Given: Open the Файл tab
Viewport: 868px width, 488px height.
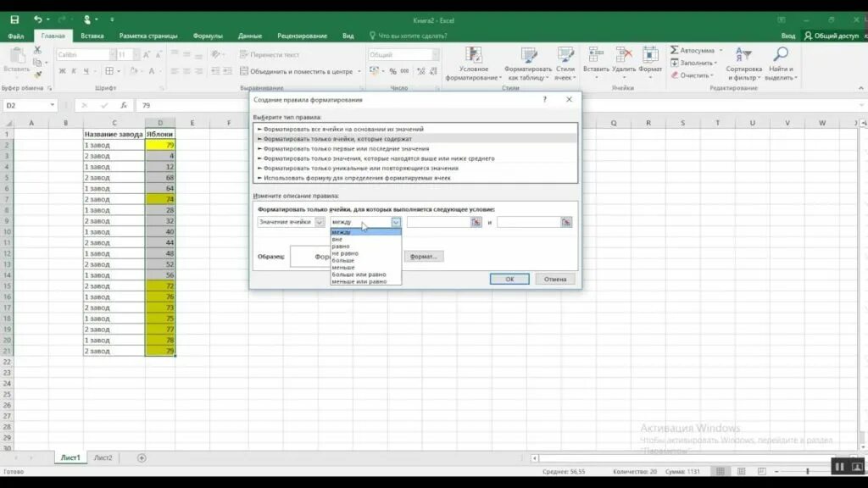Looking at the screenshot, I should click(x=16, y=36).
